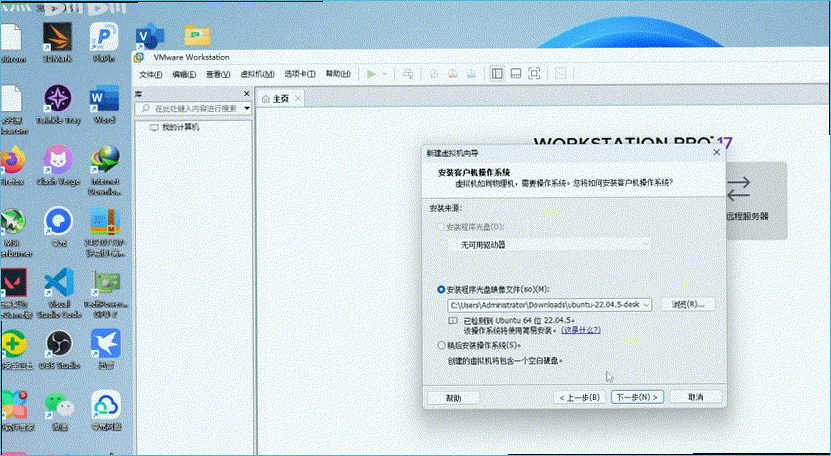Screen dimensions: 831x456
Task: Open the 文件(F) menu
Action: pyautogui.click(x=151, y=75)
